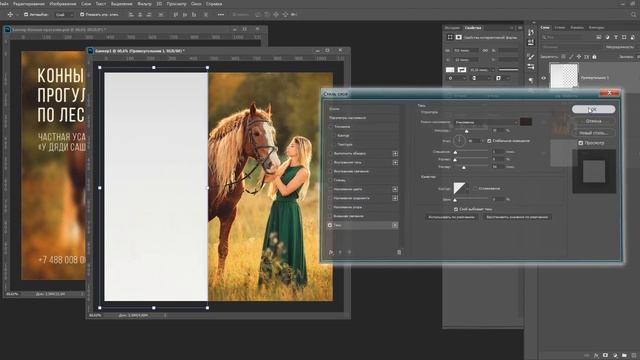Screen dimensions: 640x360
Task: Select the Move tool in options bar
Action: point(10,14)
